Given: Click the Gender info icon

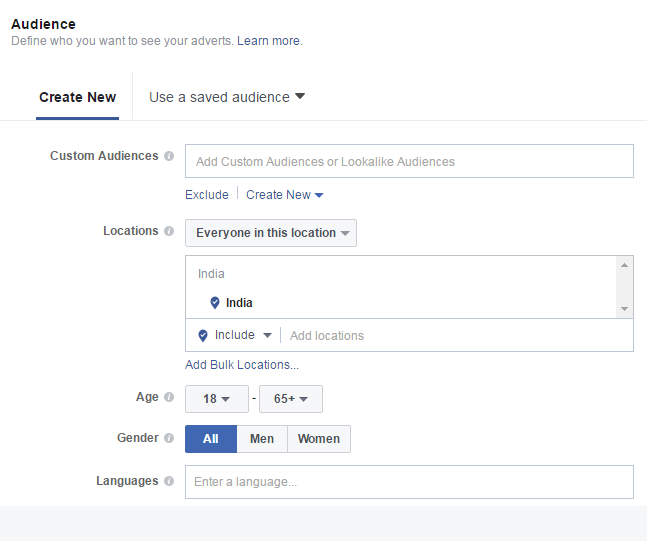Looking at the screenshot, I should [169, 438].
